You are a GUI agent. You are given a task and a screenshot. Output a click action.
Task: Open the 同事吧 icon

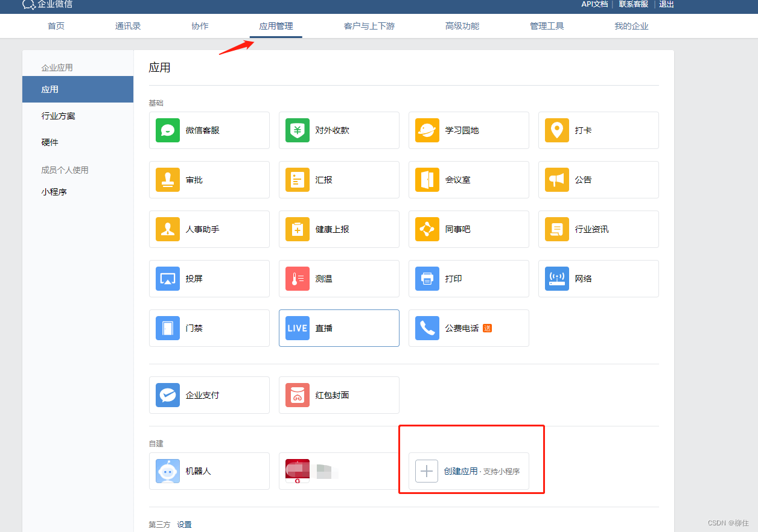427,229
